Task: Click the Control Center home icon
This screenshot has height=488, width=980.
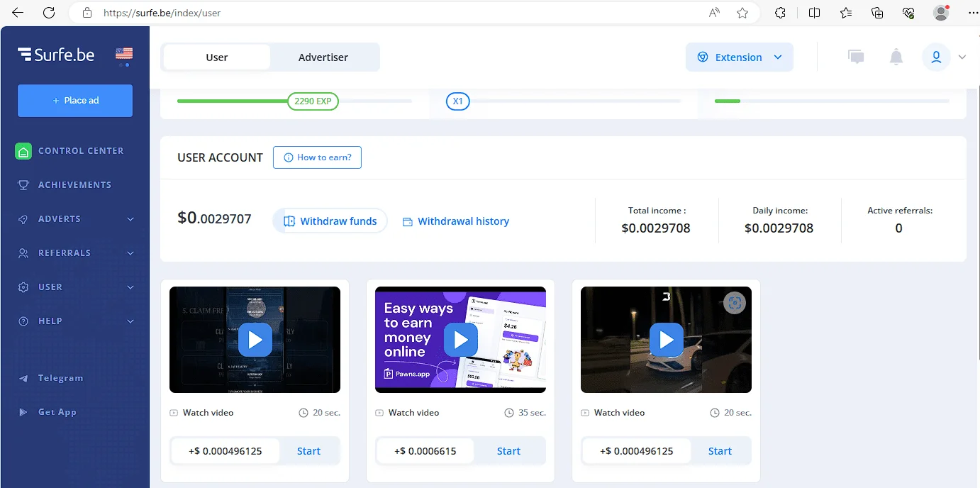Action: coord(23,151)
